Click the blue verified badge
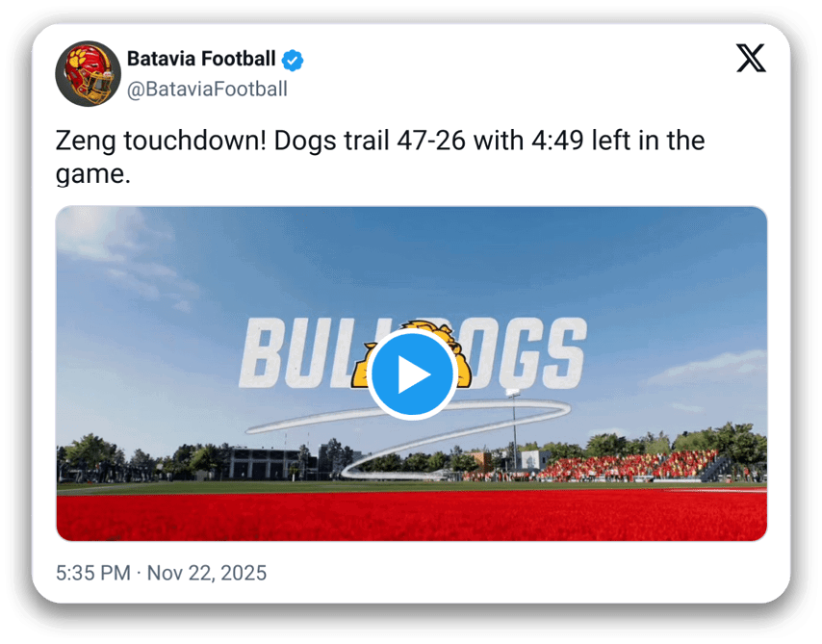The height and width of the screenshot is (644, 822). 293,60
